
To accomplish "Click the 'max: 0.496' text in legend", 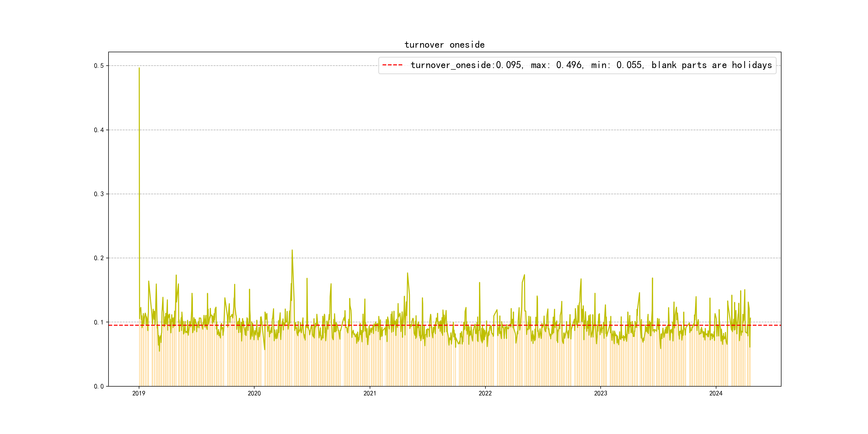I will [556, 65].
